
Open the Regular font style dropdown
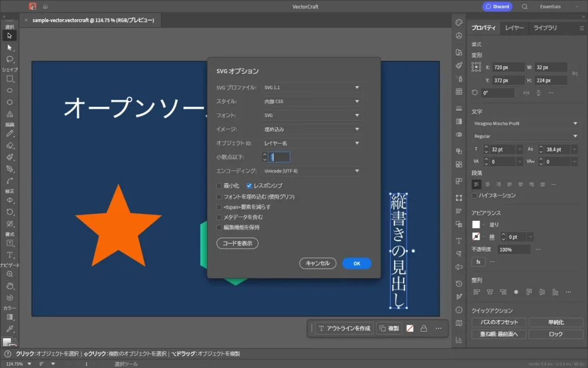coord(525,136)
